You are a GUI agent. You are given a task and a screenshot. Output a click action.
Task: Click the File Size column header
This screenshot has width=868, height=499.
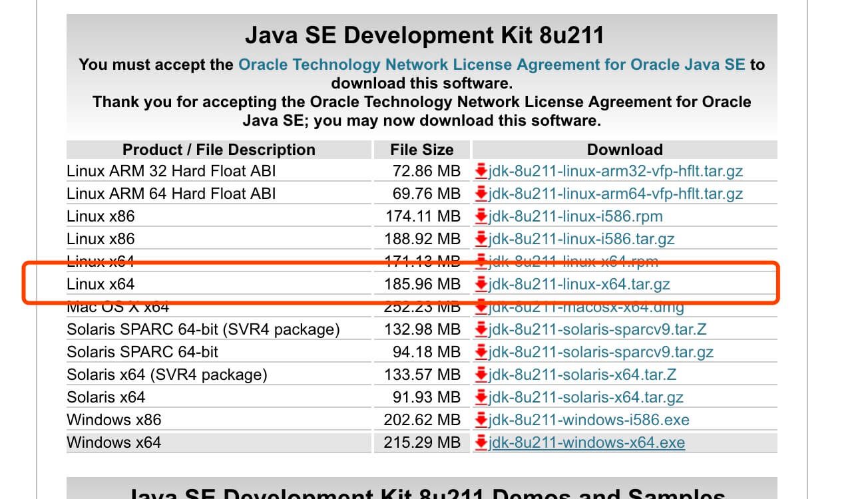pos(422,150)
